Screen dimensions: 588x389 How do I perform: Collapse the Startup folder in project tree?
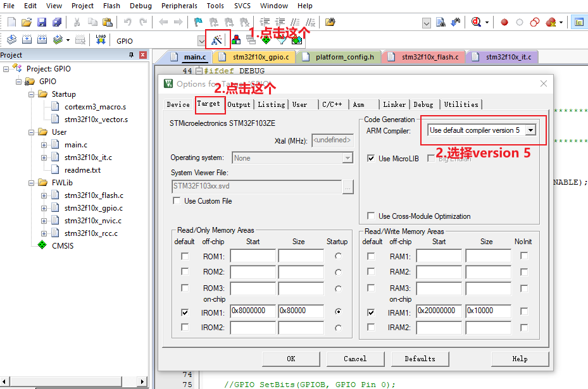coord(32,94)
